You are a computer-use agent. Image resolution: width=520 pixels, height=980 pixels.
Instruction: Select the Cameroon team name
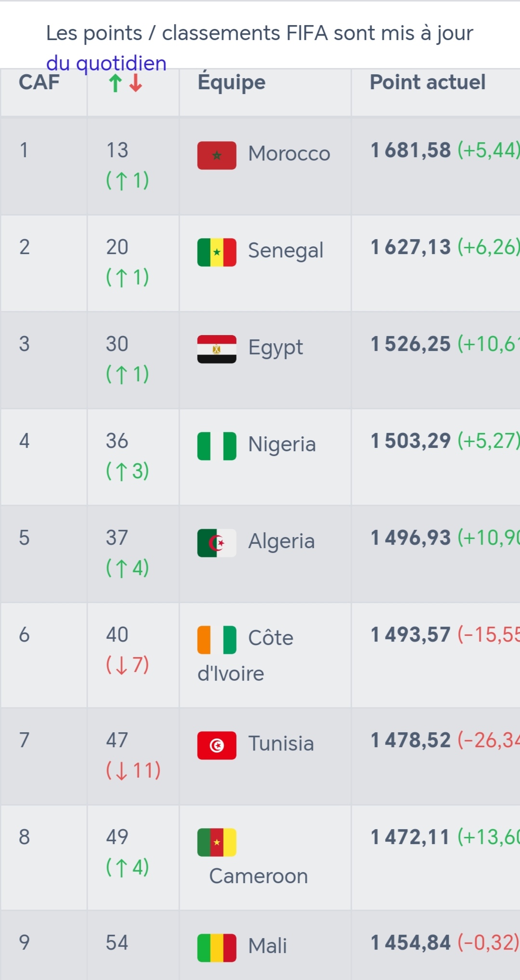pyautogui.click(x=258, y=876)
